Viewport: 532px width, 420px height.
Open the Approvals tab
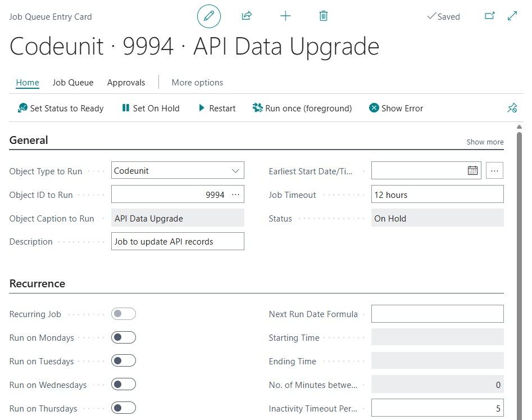pos(126,83)
